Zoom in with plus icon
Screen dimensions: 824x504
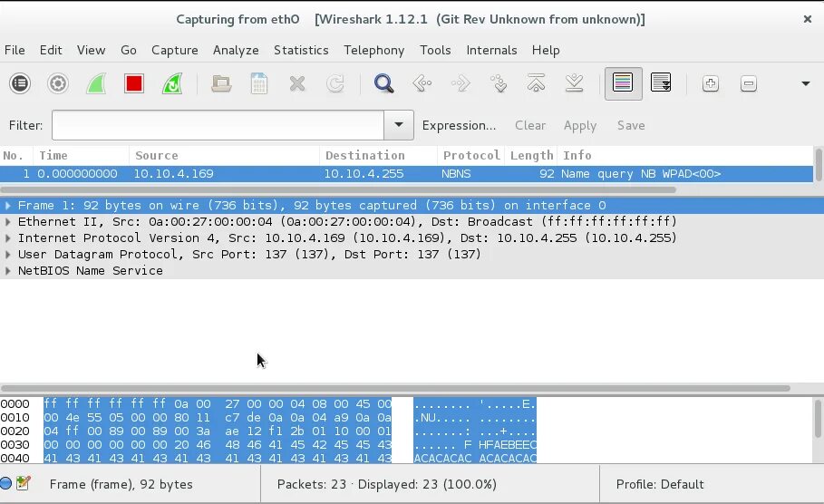coord(711,83)
